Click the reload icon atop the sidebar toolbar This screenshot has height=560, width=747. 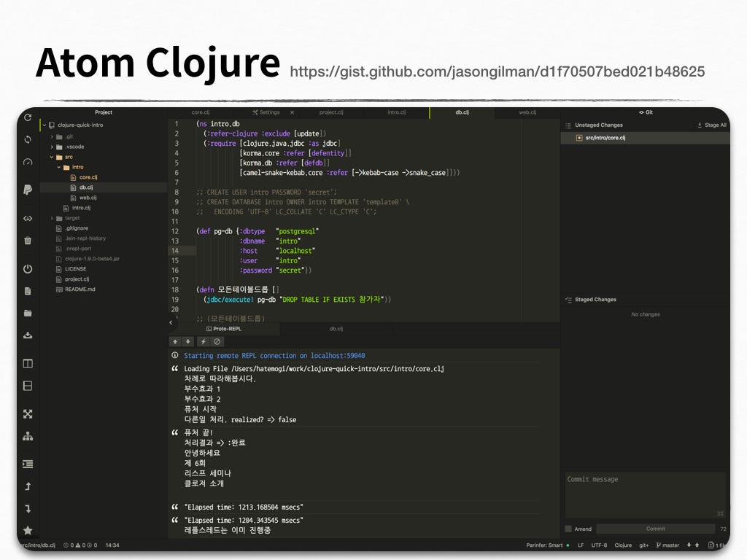[x=28, y=117]
